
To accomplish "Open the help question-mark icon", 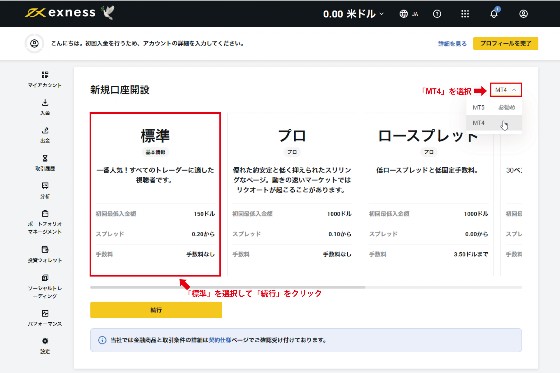I will pyautogui.click(x=437, y=14).
